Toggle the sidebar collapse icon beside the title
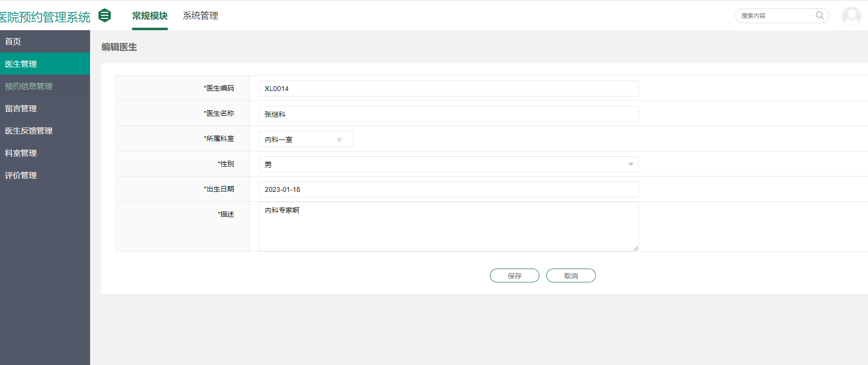Viewport: 868px width, 365px height. point(104,15)
